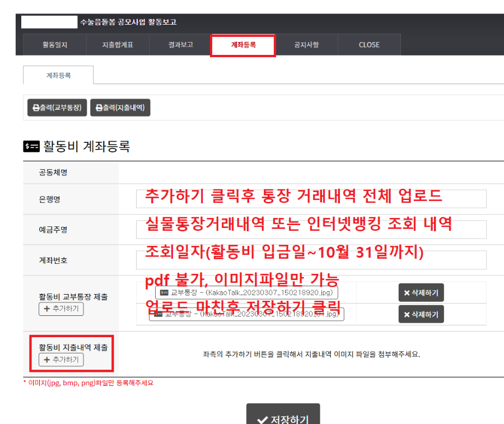Screen dimensions: 504x424
Task: Click CLOSE in the navigation bar
Action: click(x=369, y=45)
